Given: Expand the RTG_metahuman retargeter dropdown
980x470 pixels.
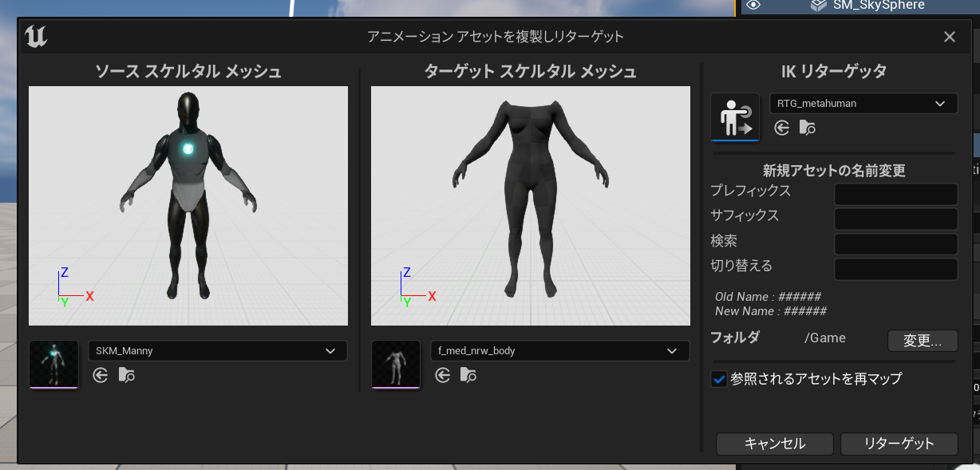Looking at the screenshot, I should pyautogui.click(x=863, y=104).
